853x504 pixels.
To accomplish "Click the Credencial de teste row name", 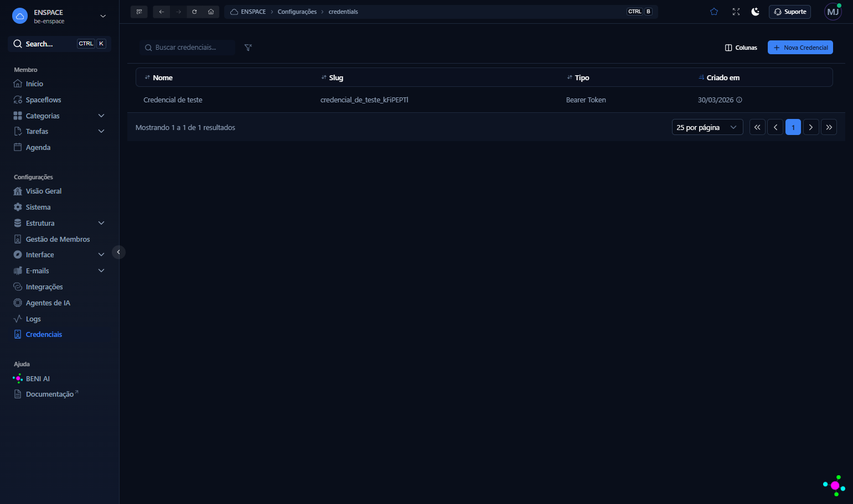I will pos(173,100).
